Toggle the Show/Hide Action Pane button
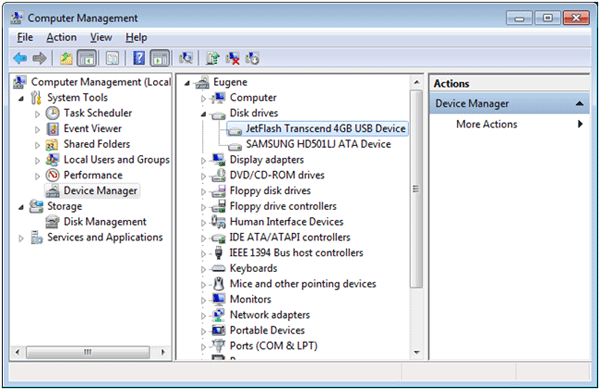Screen dimensions: 600x390 pyautogui.click(x=160, y=58)
